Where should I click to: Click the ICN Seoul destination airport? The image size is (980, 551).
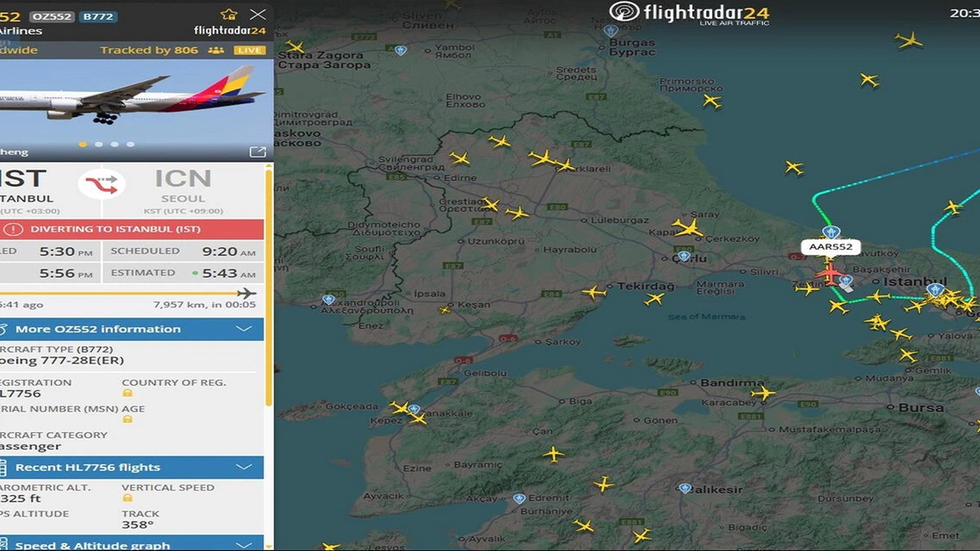[x=183, y=189]
